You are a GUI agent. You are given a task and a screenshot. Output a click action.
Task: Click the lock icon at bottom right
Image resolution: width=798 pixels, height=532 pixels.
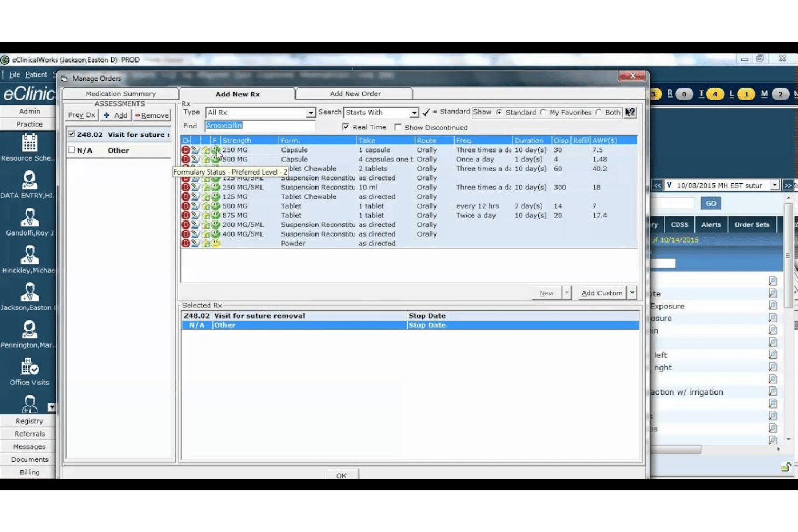(786, 467)
